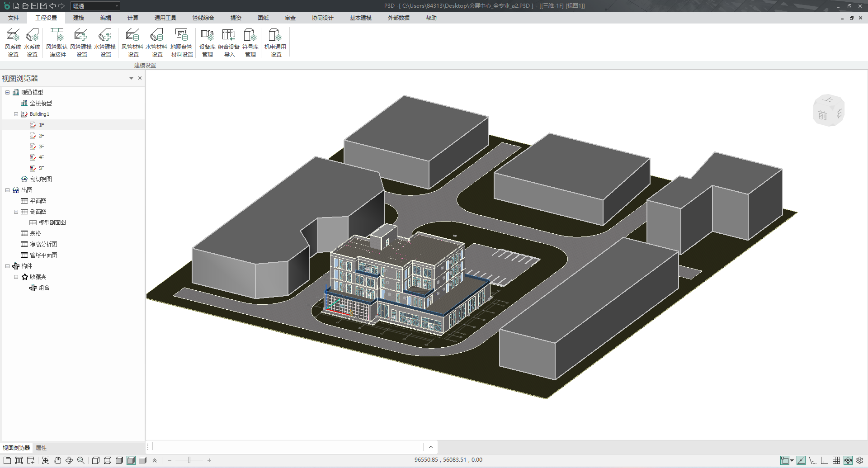The image size is (868, 468).
Task: Collapse the Building1 tree node
Action: (16, 114)
